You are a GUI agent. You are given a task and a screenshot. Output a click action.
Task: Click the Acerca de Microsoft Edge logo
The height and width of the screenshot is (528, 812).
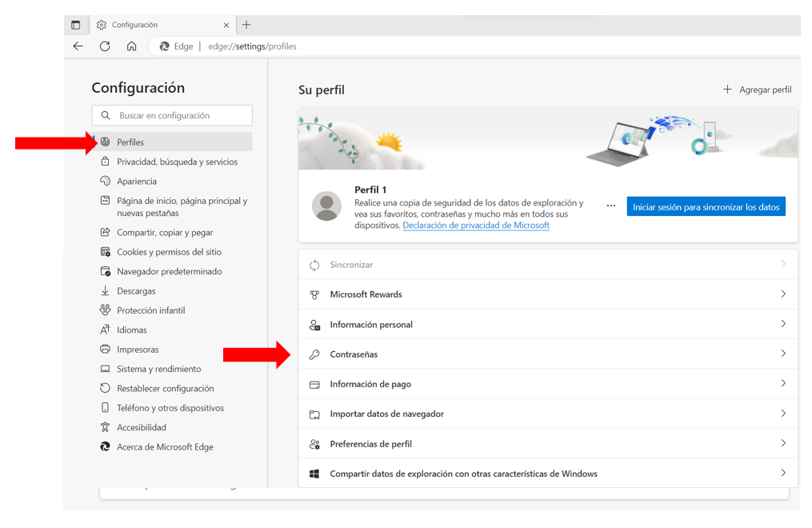pyautogui.click(x=105, y=446)
